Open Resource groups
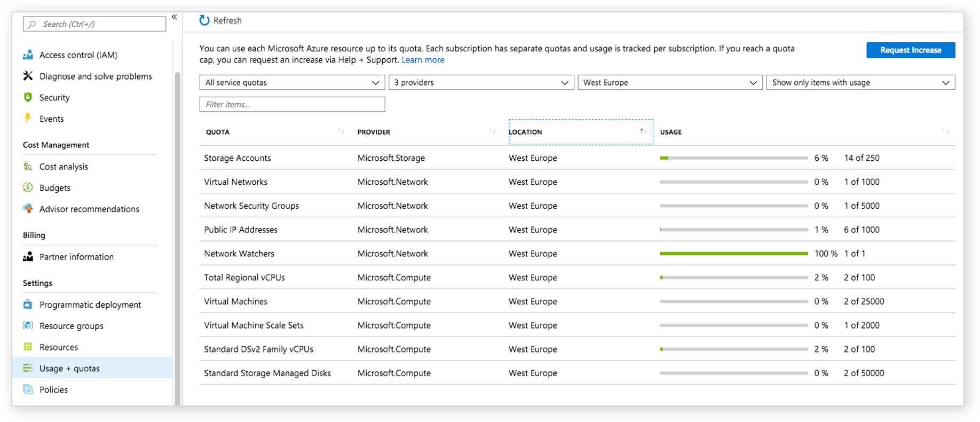980x422 pixels. 72,326
